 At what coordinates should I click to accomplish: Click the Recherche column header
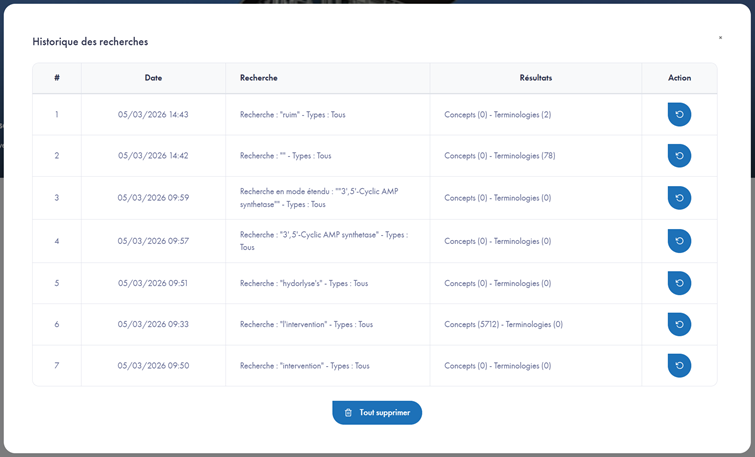pos(259,78)
